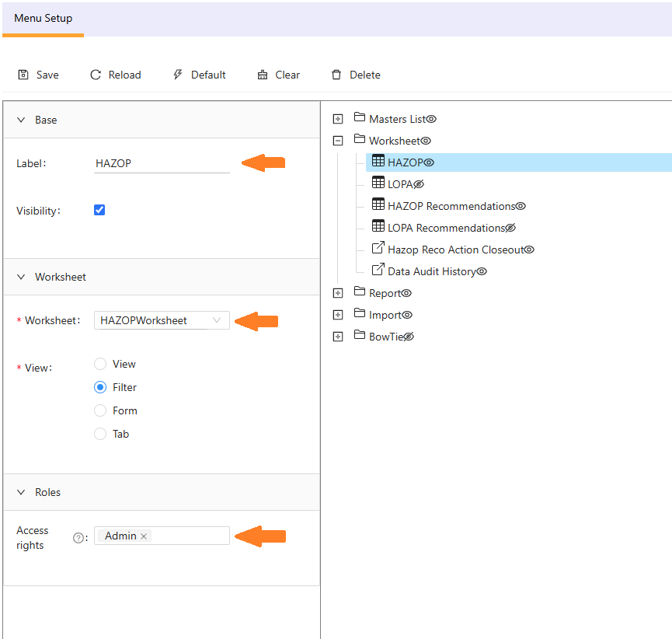Click the table icon next to LOPA
This screenshot has height=639, width=672.
tap(378, 183)
